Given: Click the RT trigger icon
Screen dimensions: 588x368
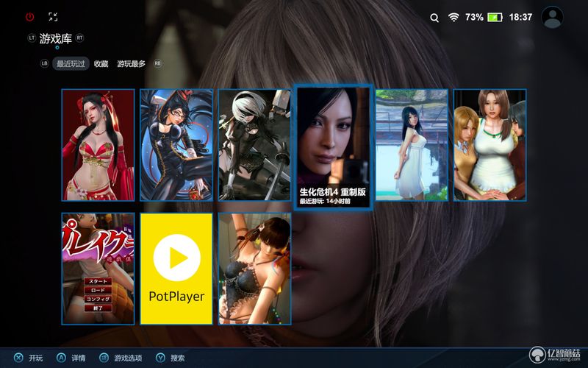Looking at the screenshot, I should 79,38.
